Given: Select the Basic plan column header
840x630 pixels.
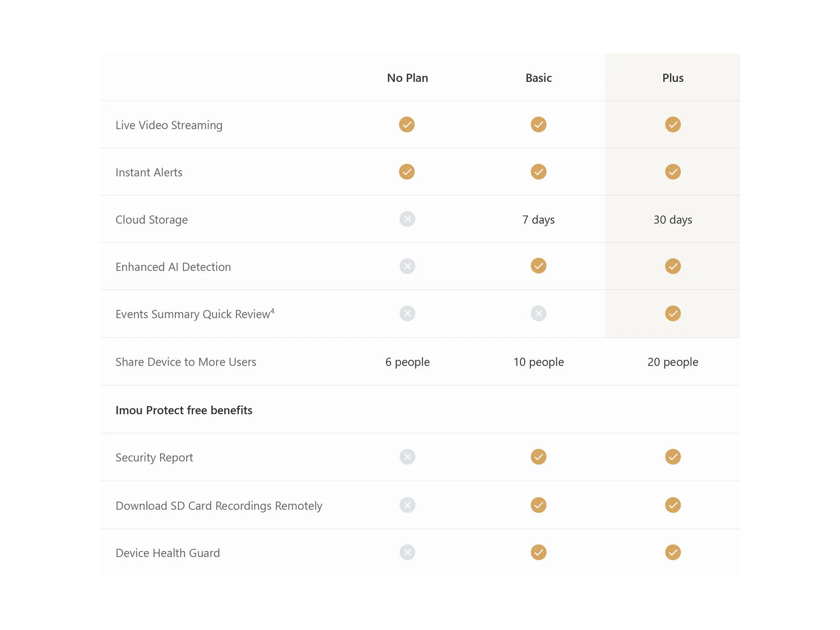Looking at the screenshot, I should (x=539, y=78).
